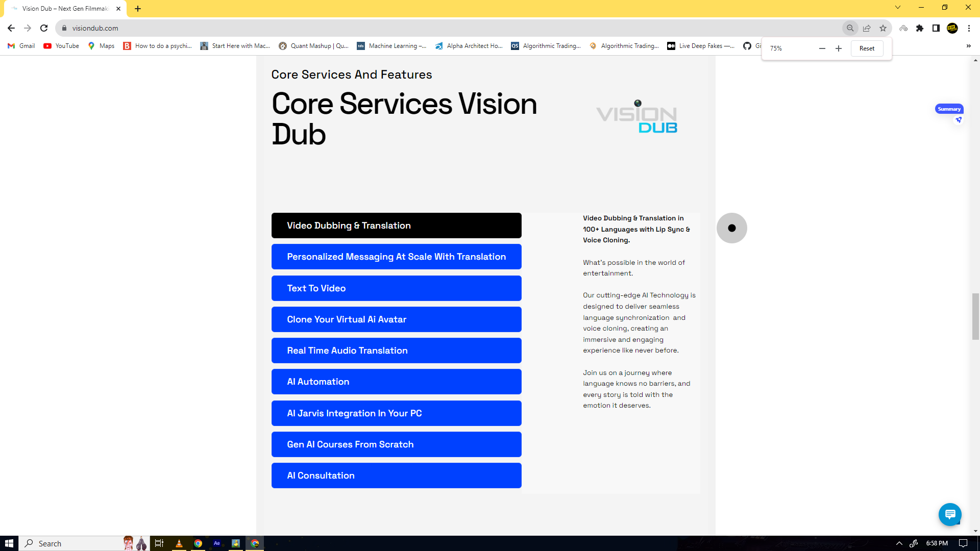Click the zoom magnifier icon in address bar
The height and width of the screenshot is (551, 980).
[x=850, y=28]
